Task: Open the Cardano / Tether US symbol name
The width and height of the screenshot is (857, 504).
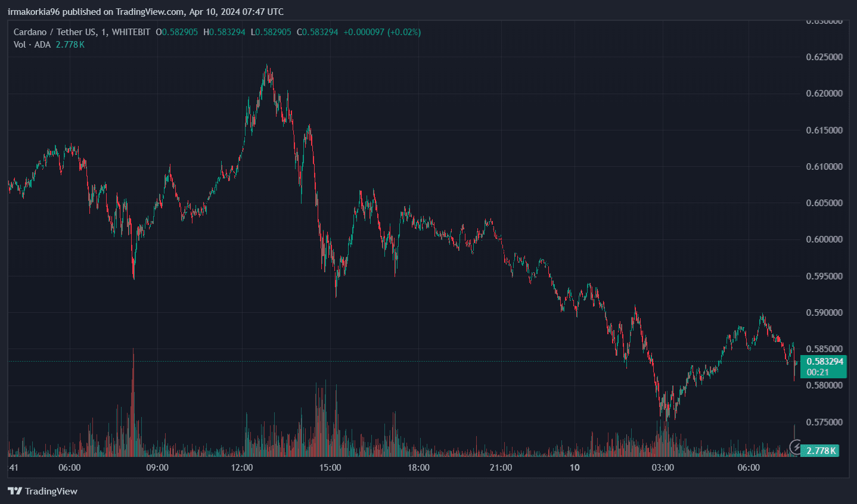Action: [54, 32]
